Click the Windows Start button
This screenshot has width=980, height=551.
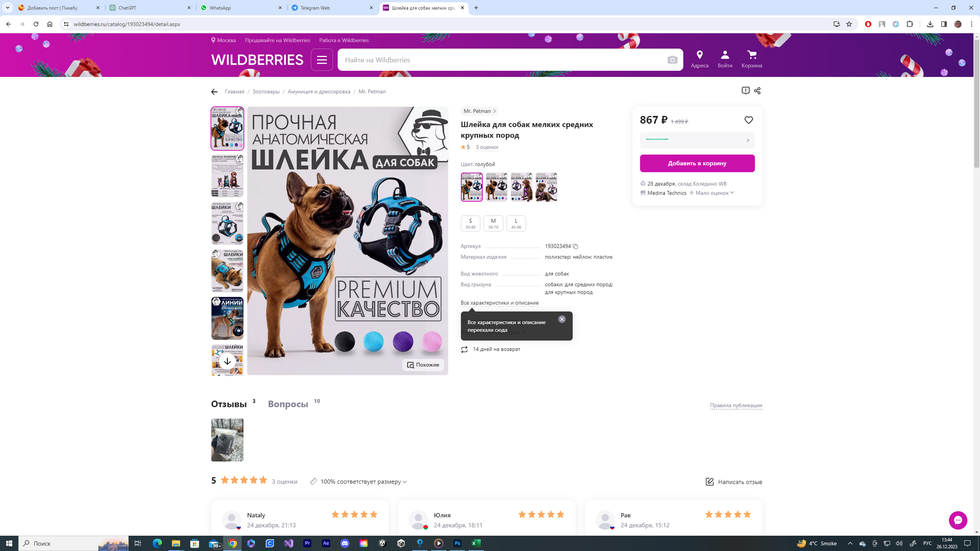pyautogui.click(x=9, y=543)
